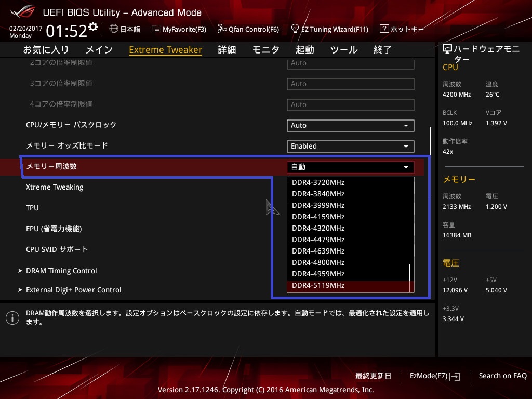Click the memory capacity 16384 MB value
This screenshot has width=532, height=399.
[x=457, y=235]
